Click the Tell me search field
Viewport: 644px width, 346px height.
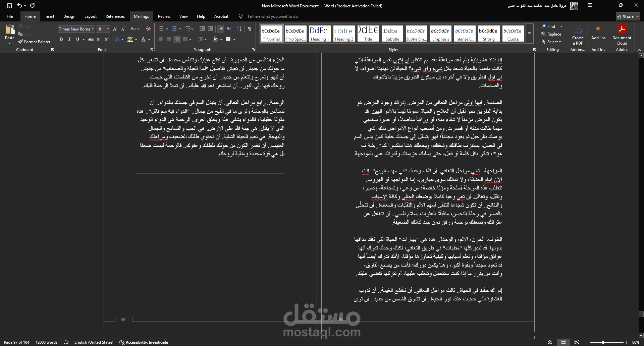[272, 16]
